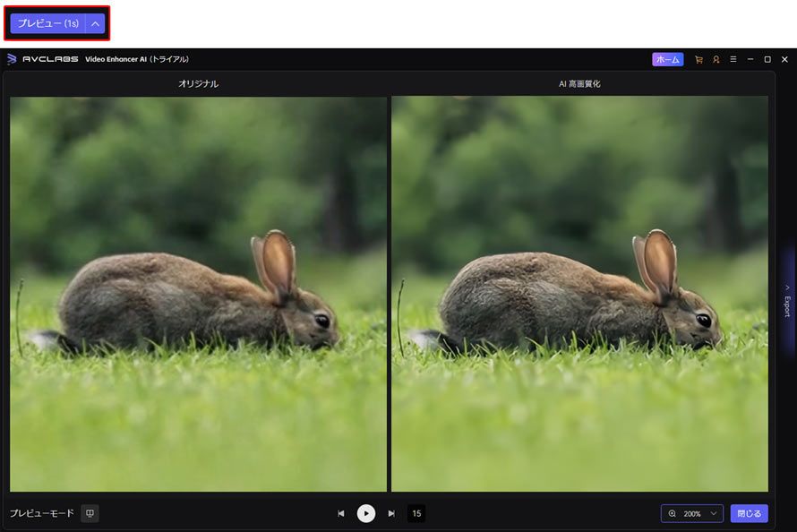Image resolution: width=797 pixels, height=532 pixels.
Task: Minimize the Video Enhancer AI window
Action: click(750, 59)
